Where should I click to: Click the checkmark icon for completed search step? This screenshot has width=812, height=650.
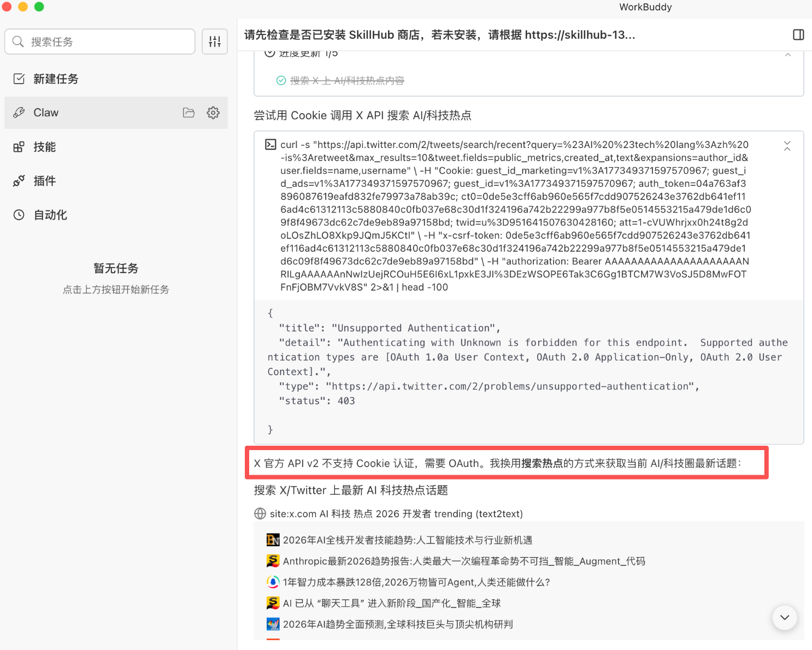pyautogui.click(x=281, y=81)
